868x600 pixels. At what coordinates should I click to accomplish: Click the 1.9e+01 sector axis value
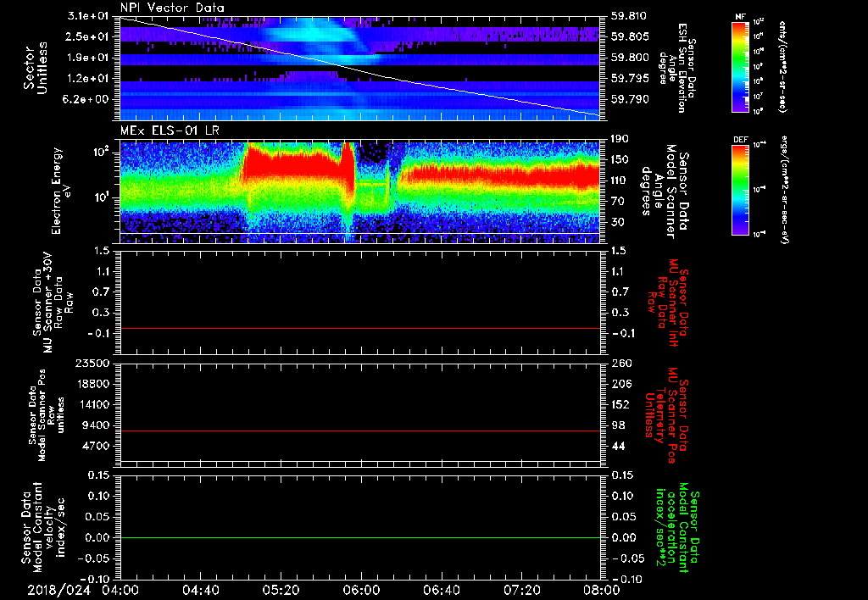[88, 58]
